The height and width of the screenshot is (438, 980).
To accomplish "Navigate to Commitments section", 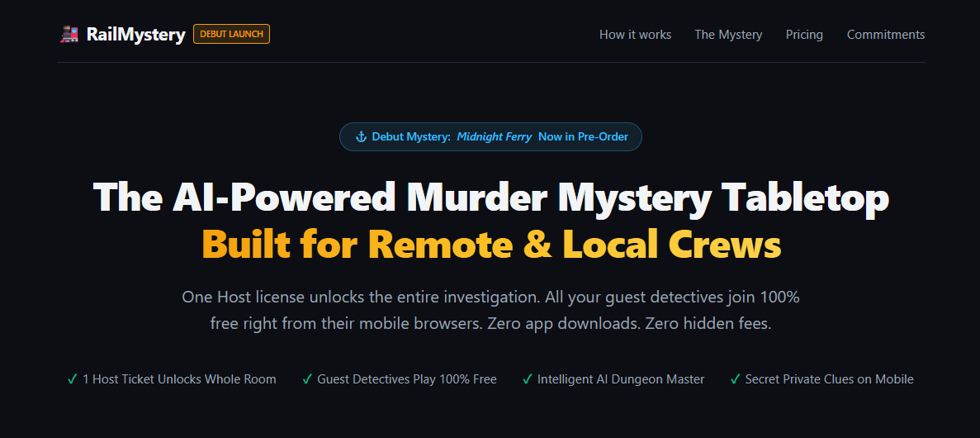I will (x=886, y=35).
